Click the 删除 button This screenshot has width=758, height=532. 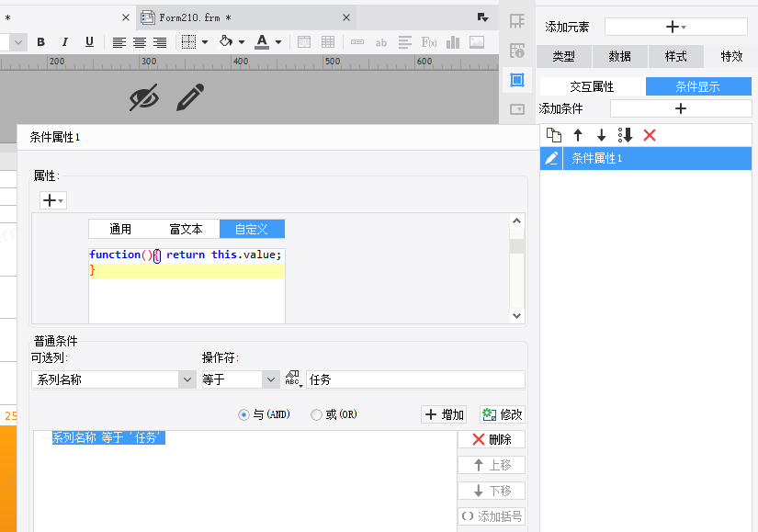click(x=492, y=439)
